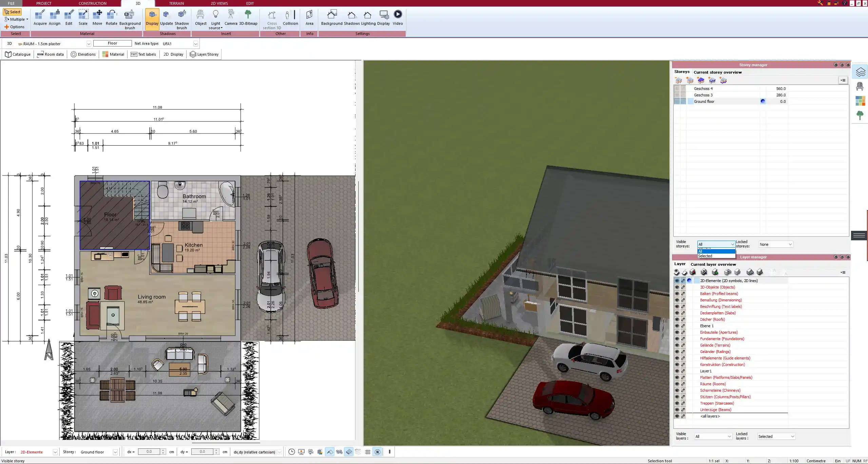Click the materials swatch icon in right sidebar

tap(860, 101)
